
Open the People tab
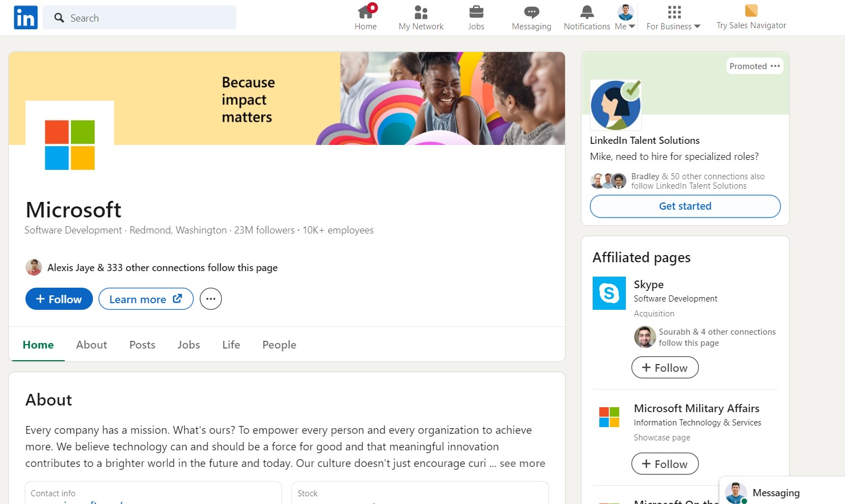coord(279,345)
